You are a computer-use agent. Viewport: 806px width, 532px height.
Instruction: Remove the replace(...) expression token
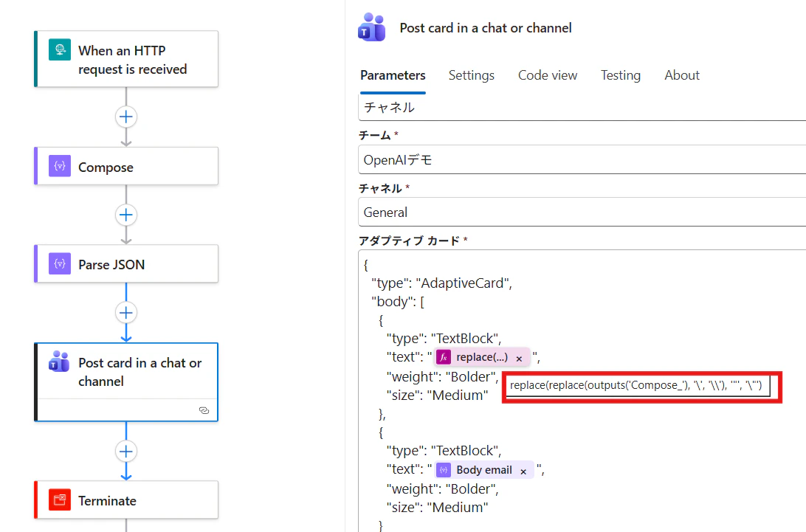[x=519, y=359]
